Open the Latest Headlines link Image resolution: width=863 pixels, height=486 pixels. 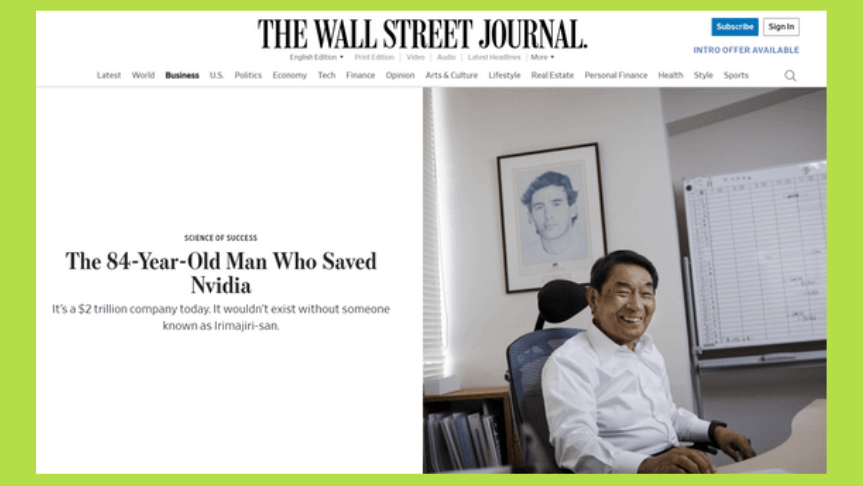[x=494, y=57]
